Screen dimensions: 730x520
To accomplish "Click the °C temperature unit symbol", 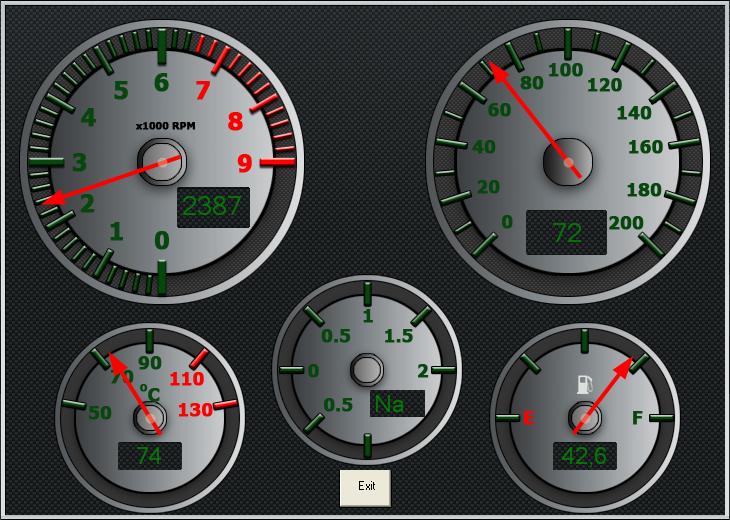I will [149, 392].
